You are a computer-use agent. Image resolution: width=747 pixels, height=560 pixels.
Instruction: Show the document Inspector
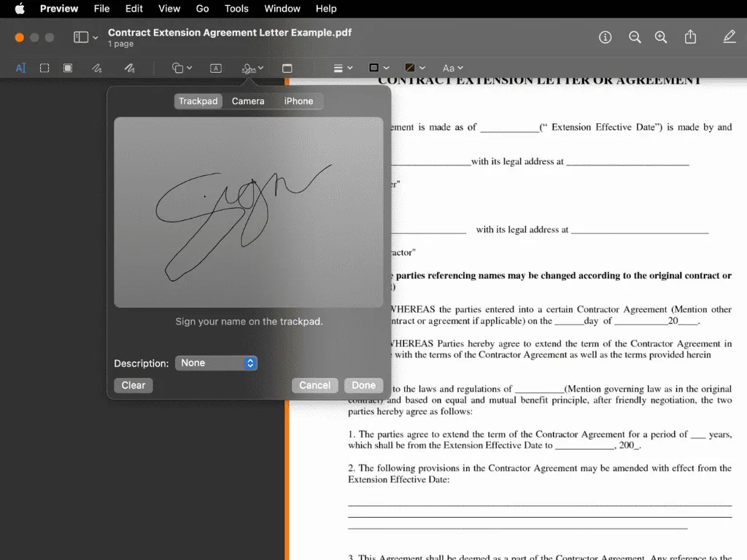coord(605,36)
